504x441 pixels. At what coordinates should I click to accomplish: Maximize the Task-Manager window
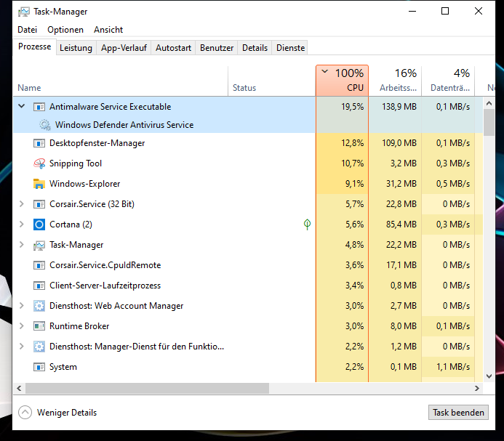[x=445, y=11]
